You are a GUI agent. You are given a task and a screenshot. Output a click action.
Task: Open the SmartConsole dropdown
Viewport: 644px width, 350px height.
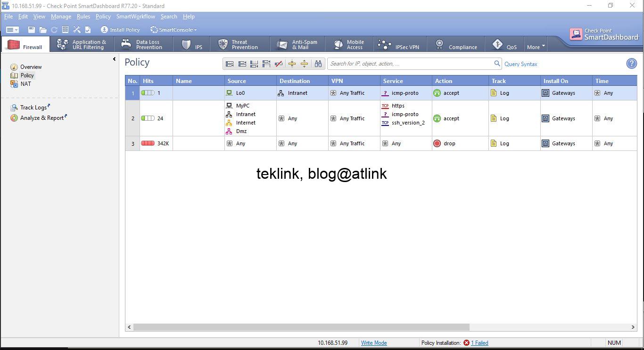point(173,29)
